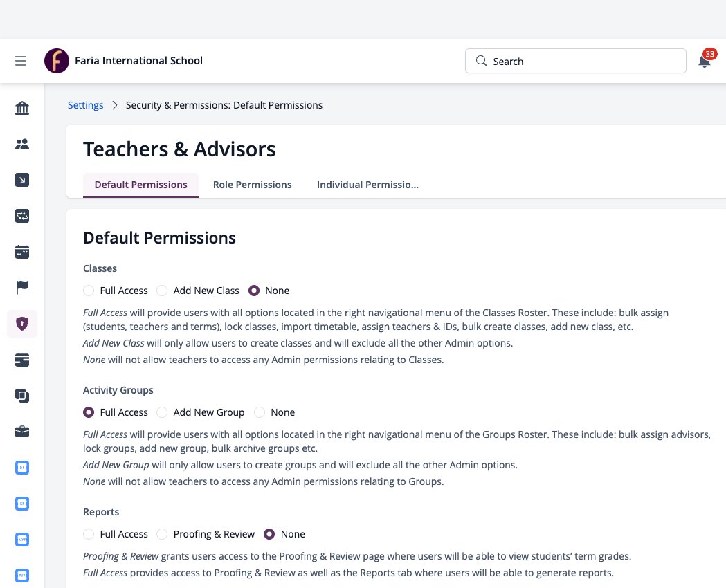Click the calendar sidebar icon

click(22, 252)
